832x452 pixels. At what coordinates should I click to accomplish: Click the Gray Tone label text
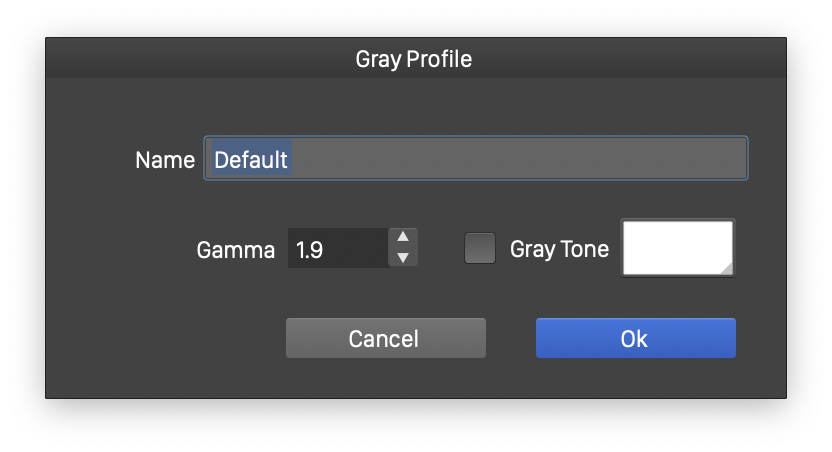(559, 249)
